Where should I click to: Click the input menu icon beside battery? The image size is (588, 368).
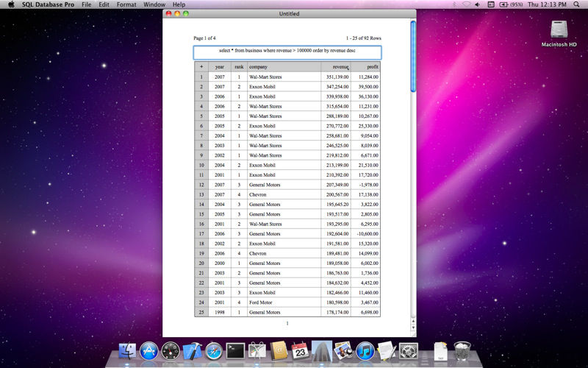pyautogui.click(x=491, y=4)
